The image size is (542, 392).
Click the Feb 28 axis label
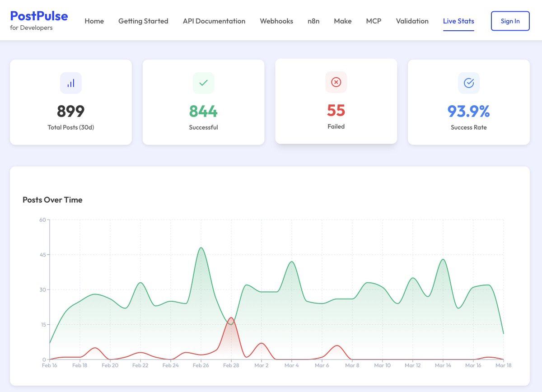[231, 365]
